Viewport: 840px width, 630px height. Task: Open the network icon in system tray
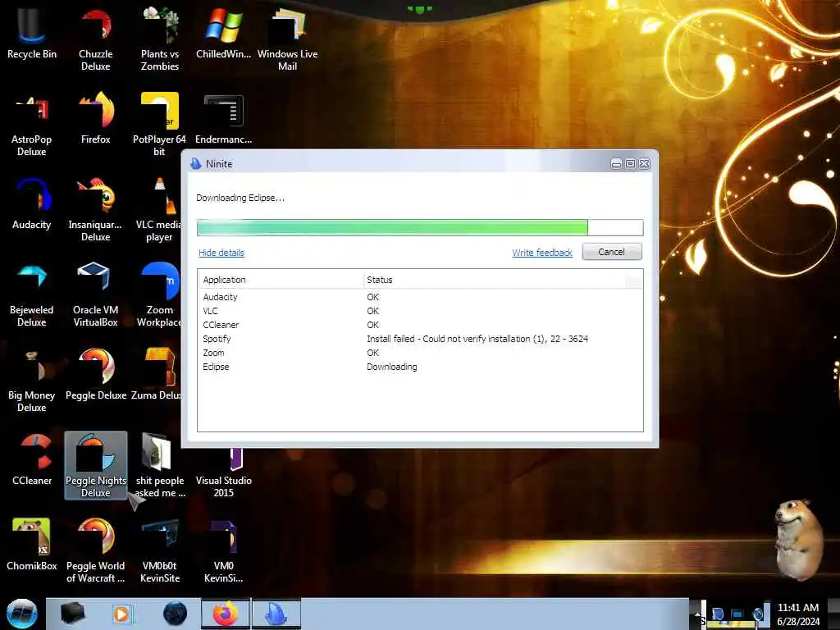tap(737, 614)
